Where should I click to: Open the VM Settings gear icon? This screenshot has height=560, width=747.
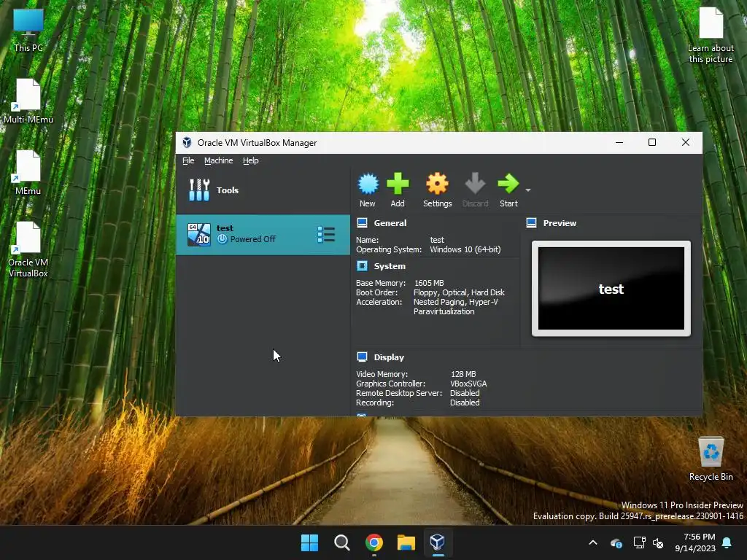tap(438, 184)
